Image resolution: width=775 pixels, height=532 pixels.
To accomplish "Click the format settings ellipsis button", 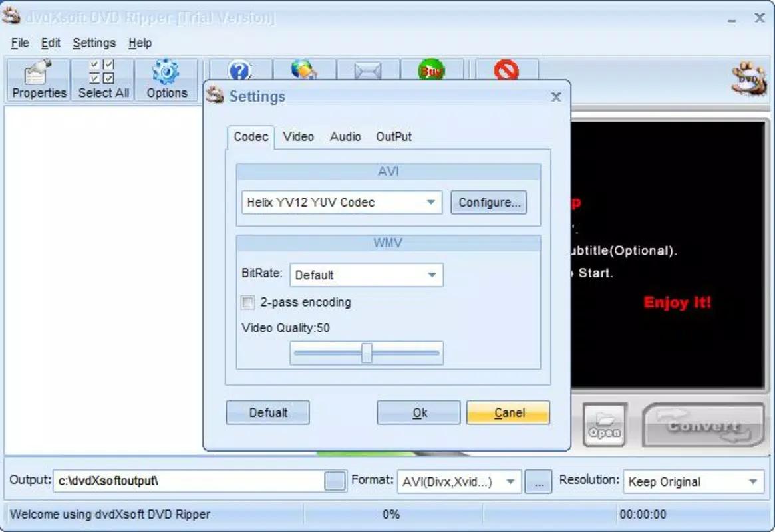I will [539, 481].
